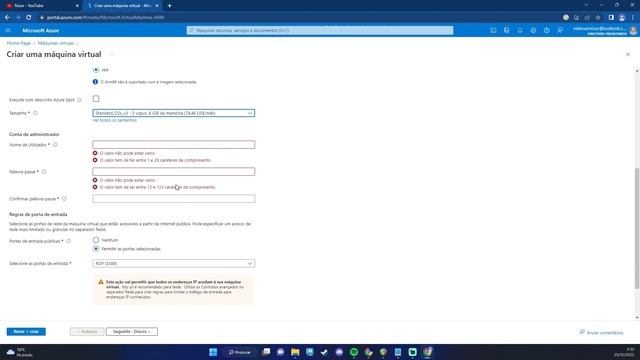Open Azure help and support icon
The height and width of the screenshot is (360, 640).
tap(547, 31)
